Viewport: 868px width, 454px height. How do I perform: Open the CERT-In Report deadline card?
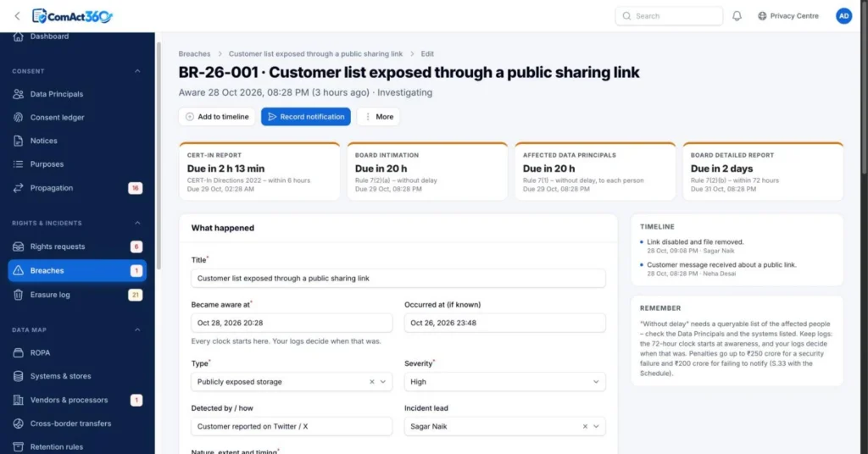[x=259, y=171]
